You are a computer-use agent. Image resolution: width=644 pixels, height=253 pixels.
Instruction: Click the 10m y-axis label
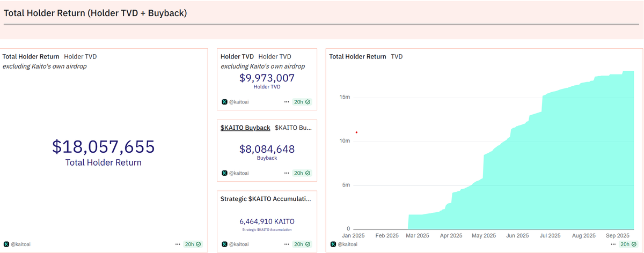click(x=345, y=141)
